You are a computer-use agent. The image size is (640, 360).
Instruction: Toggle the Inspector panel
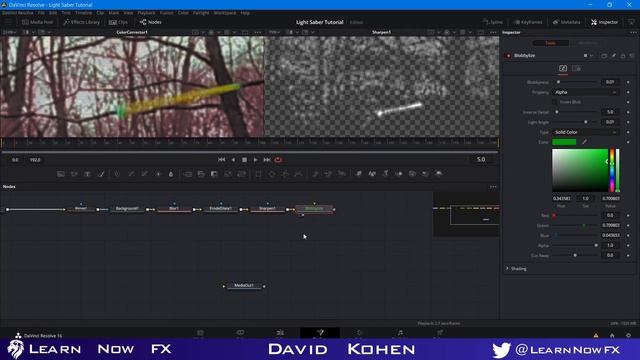[x=604, y=22]
